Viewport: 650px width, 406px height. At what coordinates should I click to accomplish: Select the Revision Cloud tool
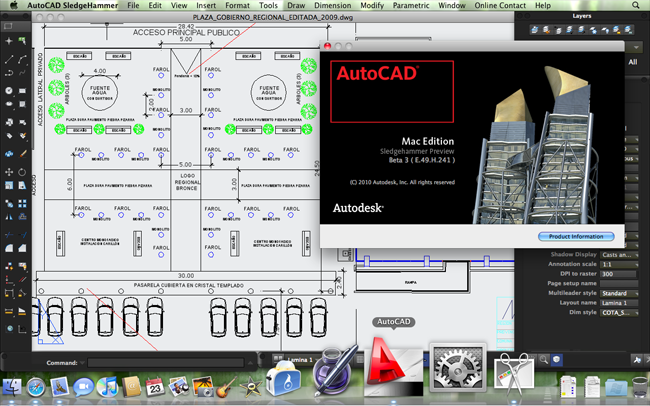[9, 154]
